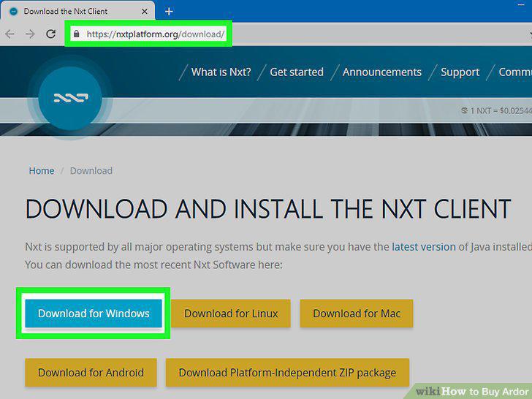Click the Download breadcrumb text
The height and width of the screenshot is (399, 532).
click(x=91, y=171)
